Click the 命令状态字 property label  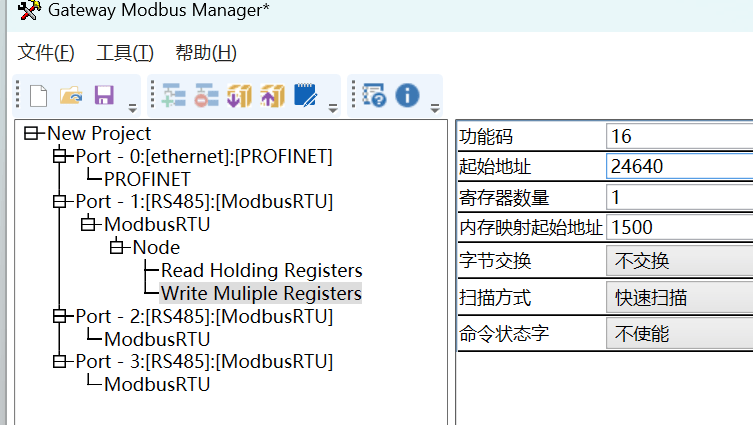[504, 334]
